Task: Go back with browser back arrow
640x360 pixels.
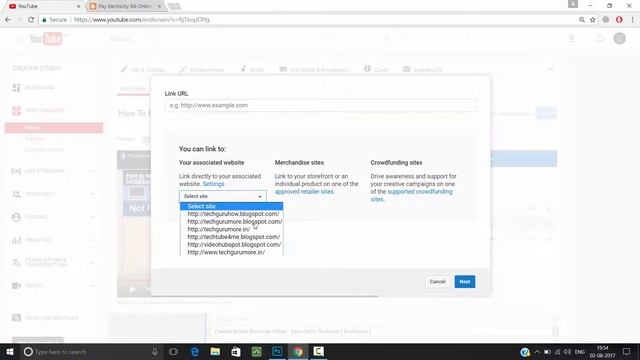Action: [x=8, y=20]
